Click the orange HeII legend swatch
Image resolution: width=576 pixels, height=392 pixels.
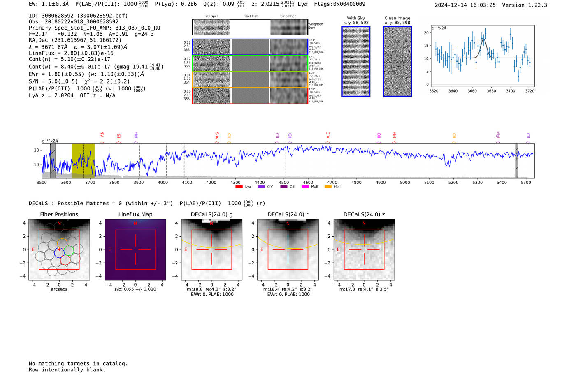328,187
